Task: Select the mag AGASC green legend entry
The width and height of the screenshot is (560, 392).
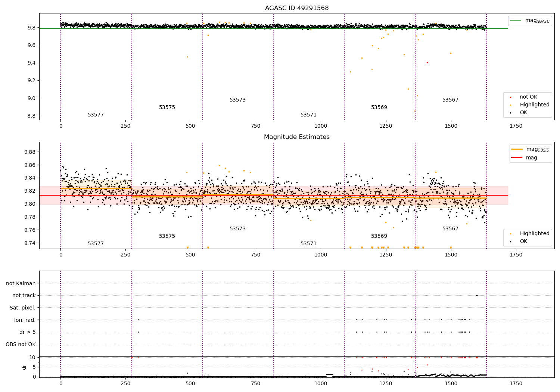Action: pos(530,21)
